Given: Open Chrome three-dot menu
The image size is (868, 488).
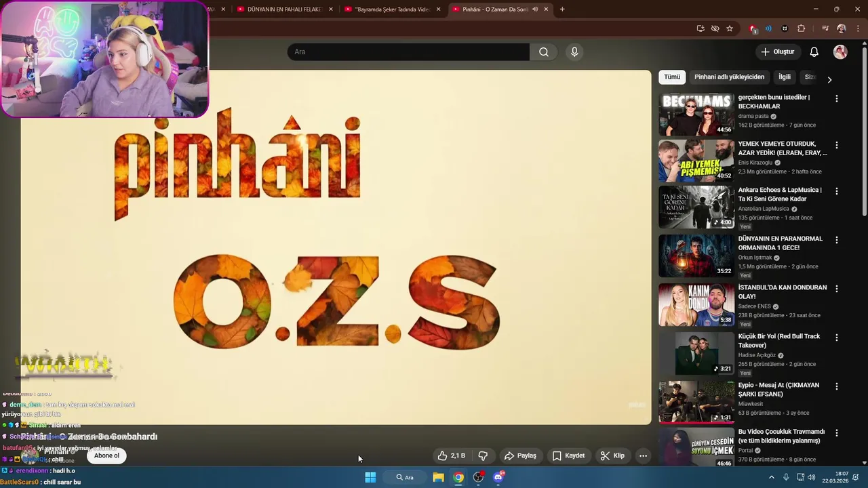Looking at the screenshot, I should (x=858, y=28).
